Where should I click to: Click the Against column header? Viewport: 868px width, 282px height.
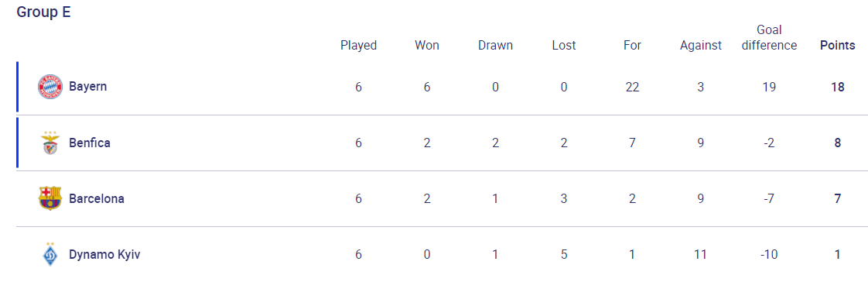(701, 46)
